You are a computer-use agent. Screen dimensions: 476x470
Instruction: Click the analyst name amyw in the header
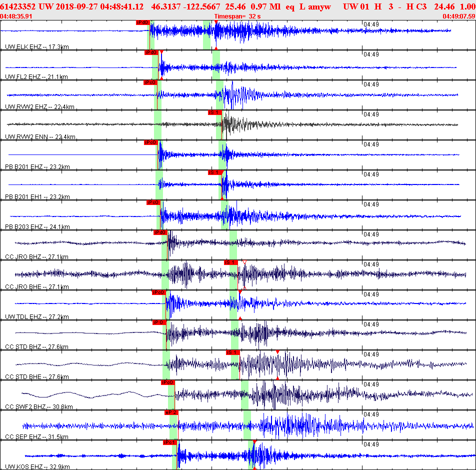319,6
